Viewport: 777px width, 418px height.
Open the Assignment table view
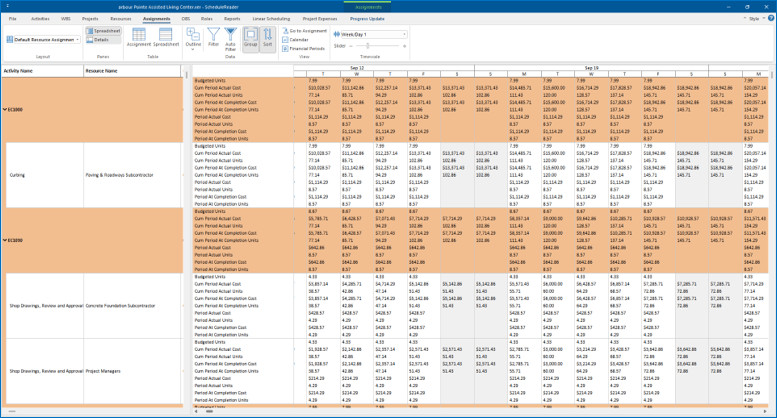(x=139, y=37)
